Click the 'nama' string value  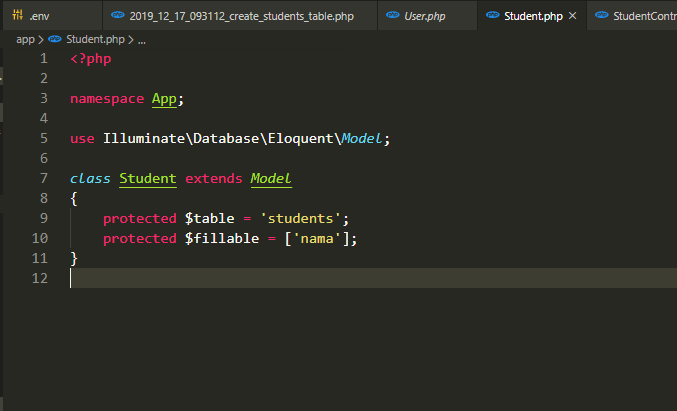[x=317, y=238]
